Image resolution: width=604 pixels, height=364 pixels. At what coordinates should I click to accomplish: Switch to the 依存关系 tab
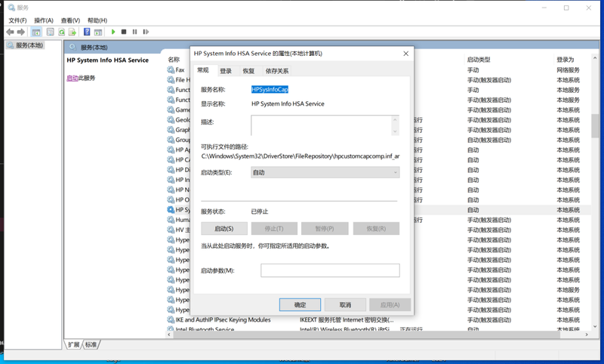(276, 71)
